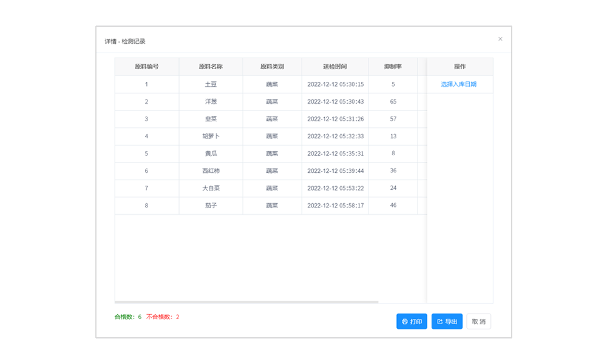Click the 抑制率 column header
The width and height of the screenshot is (607, 364).
[x=393, y=67]
